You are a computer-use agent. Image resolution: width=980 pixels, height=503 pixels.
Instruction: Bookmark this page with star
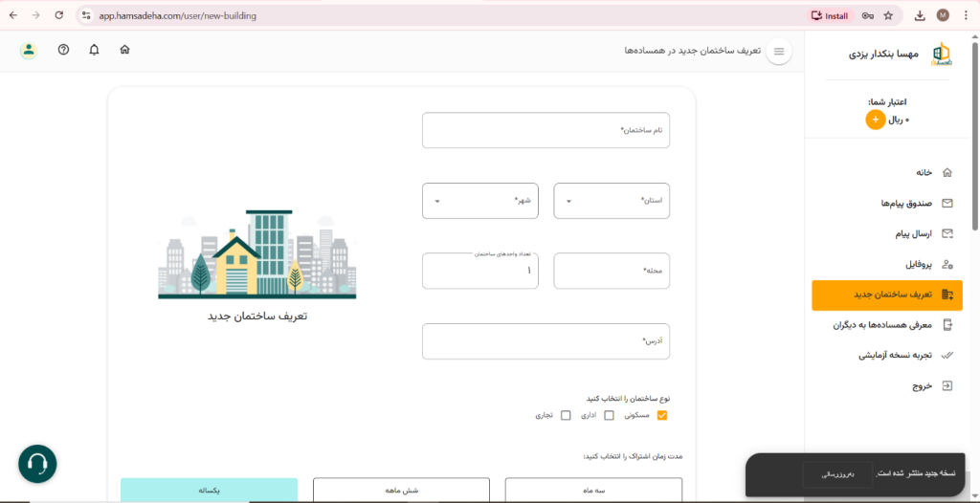pos(888,15)
